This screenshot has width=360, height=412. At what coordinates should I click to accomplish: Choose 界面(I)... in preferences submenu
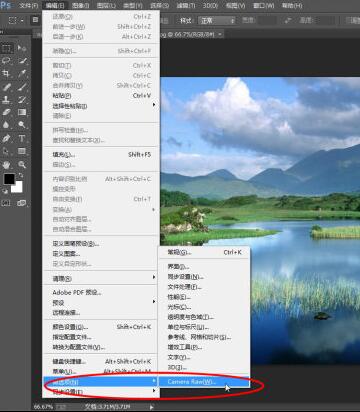point(204,267)
